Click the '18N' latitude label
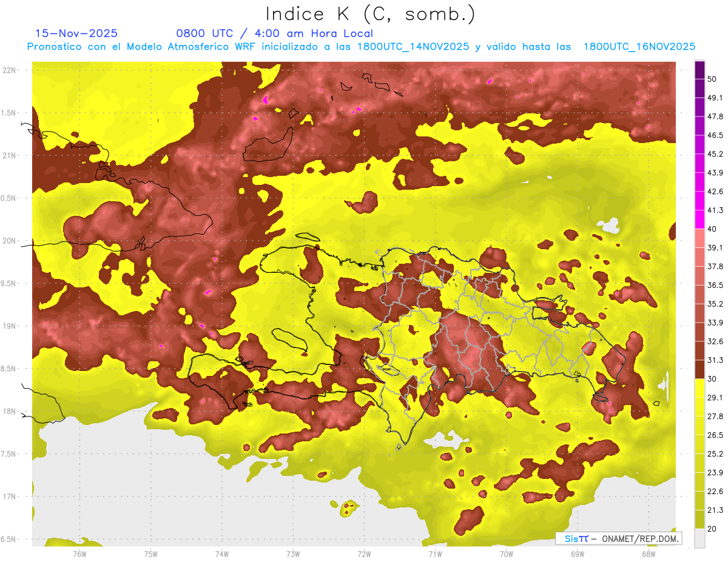The width and height of the screenshot is (728, 562). pos(10,411)
